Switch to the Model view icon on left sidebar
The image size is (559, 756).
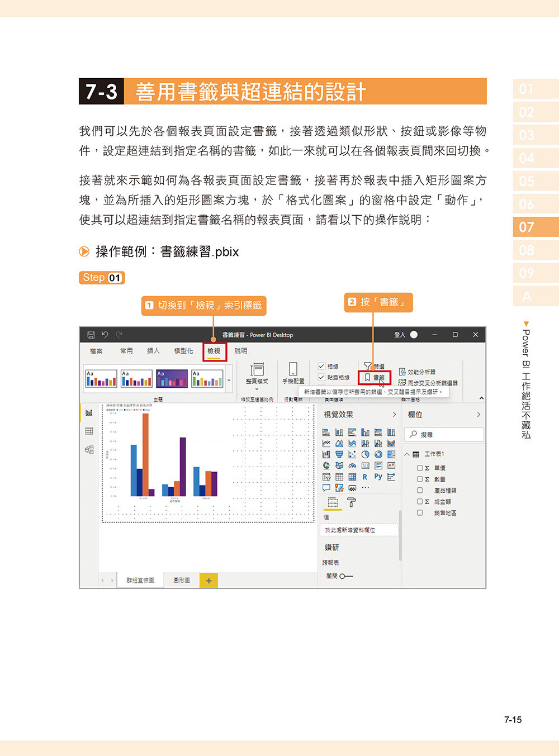click(88, 449)
